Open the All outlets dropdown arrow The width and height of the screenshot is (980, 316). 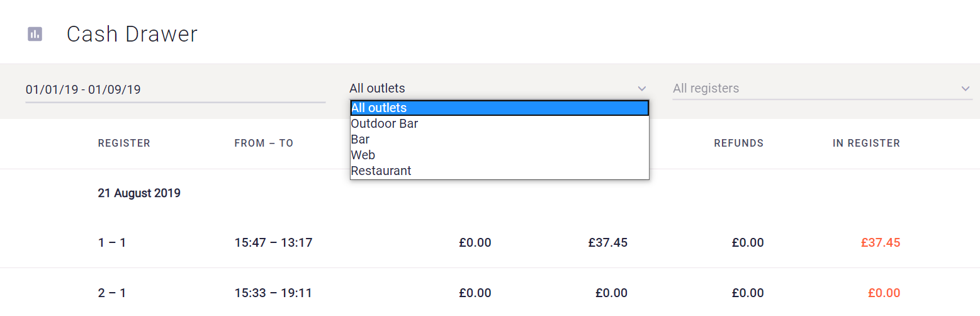coord(641,89)
